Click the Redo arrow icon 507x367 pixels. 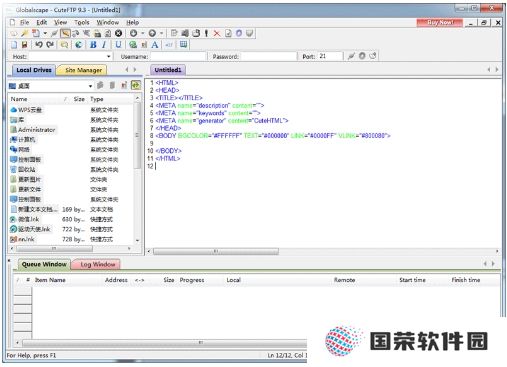[x=50, y=45]
